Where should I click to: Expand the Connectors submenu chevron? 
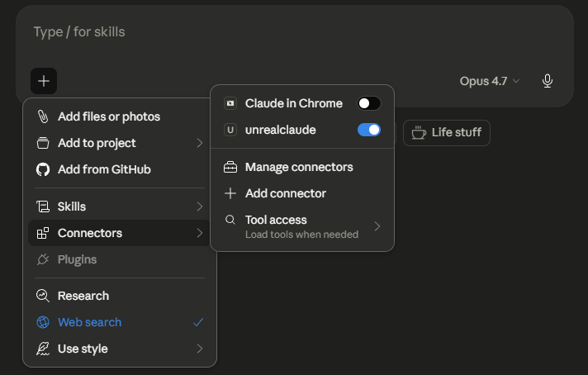tap(200, 233)
